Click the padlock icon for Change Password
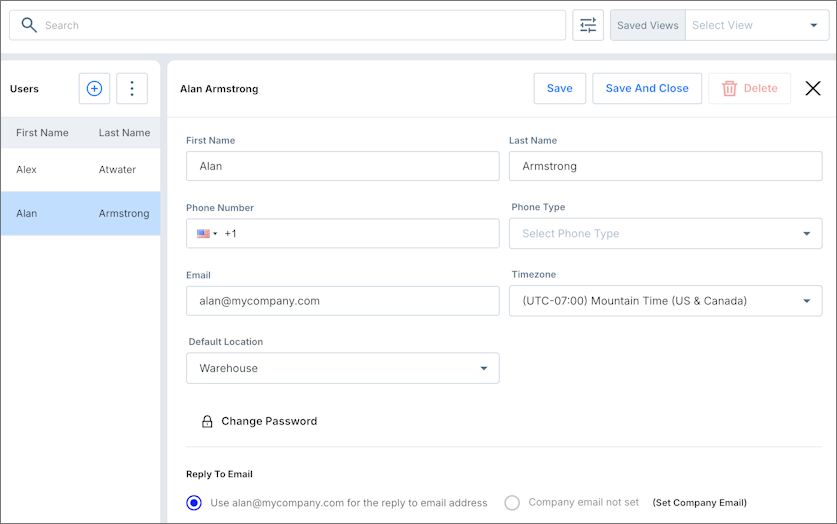Screen dimensions: 837x524 pos(207,422)
